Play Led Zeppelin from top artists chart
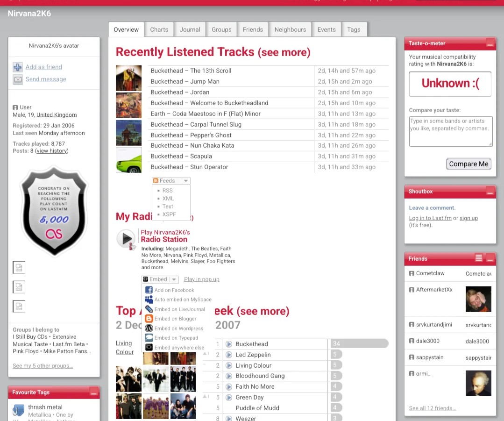Image resolution: width=504 pixels, height=421 pixels. click(229, 355)
